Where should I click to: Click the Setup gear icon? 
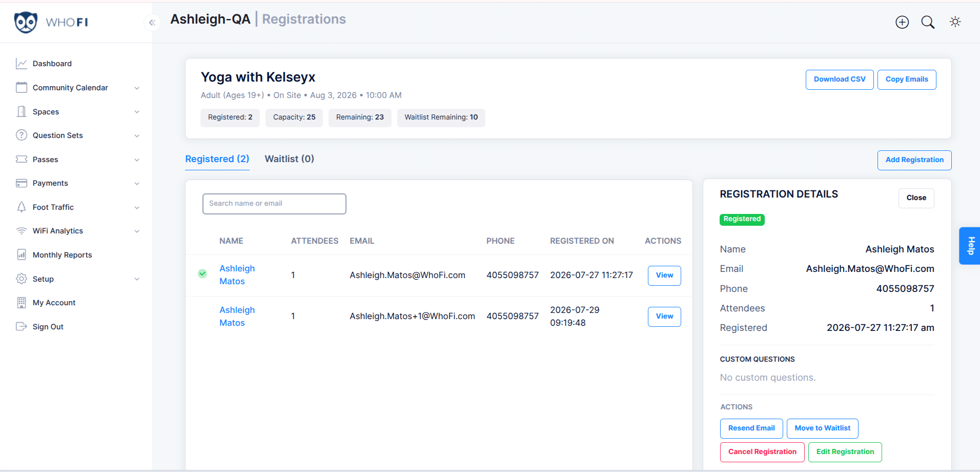(x=22, y=279)
